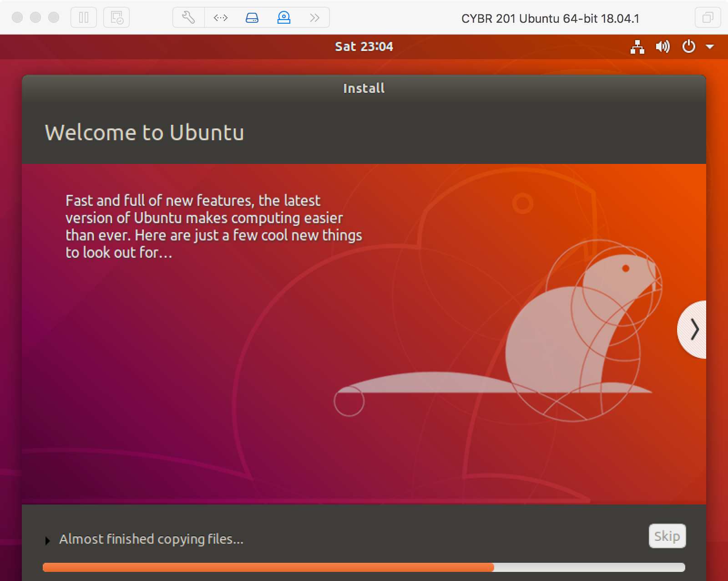Viewport: 728px width, 581px height.
Task: Click the installation progress bar
Action: point(364,567)
